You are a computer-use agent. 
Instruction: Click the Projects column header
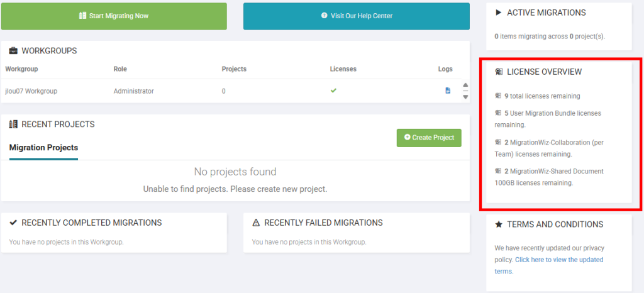[x=234, y=69]
